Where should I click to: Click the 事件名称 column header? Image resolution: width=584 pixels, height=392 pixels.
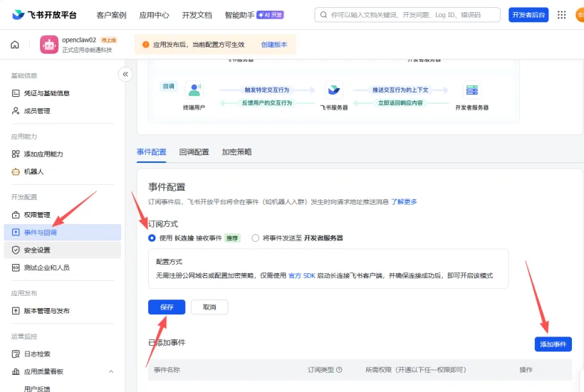(x=167, y=370)
